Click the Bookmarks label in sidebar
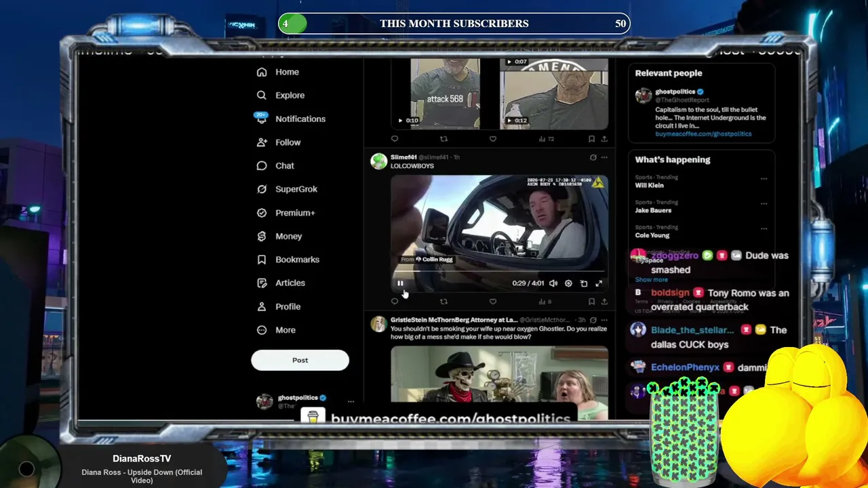The width and height of the screenshot is (868, 488). pyautogui.click(x=297, y=260)
